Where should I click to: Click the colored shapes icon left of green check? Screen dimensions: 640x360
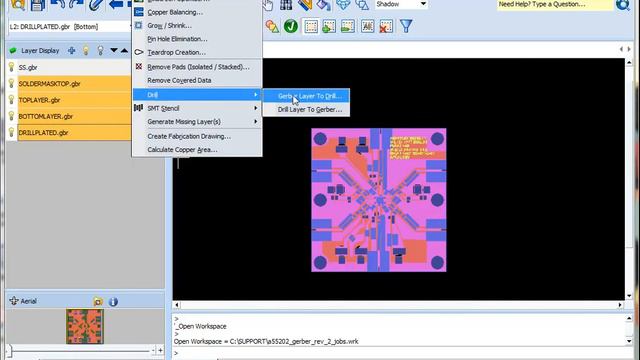tap(272, 27)
